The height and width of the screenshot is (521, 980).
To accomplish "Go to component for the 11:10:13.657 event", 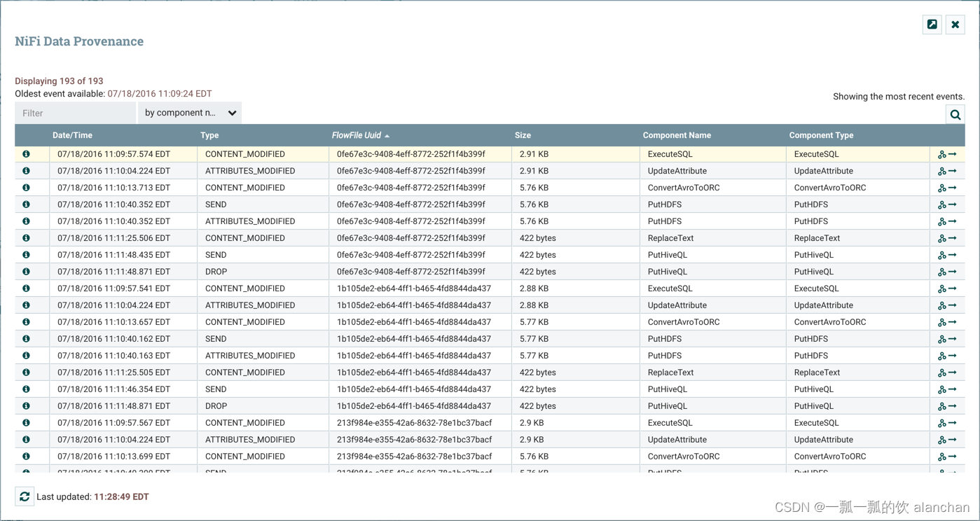I will [953, 322].
